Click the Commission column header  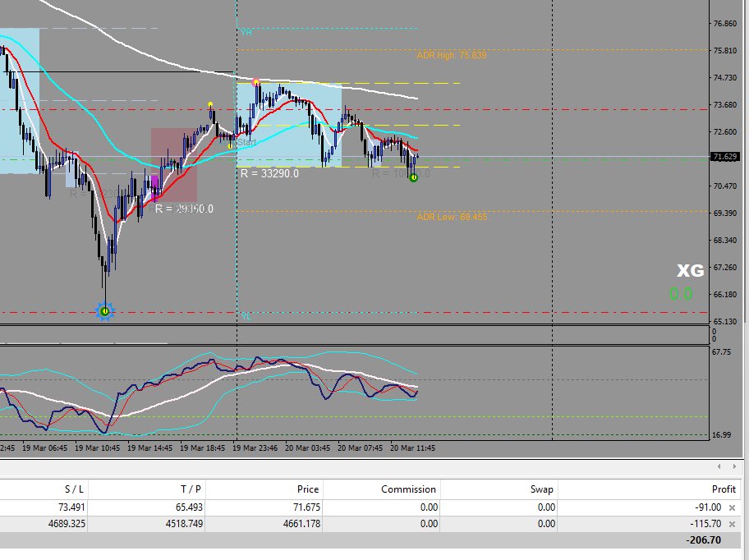[x=408, y=489]
